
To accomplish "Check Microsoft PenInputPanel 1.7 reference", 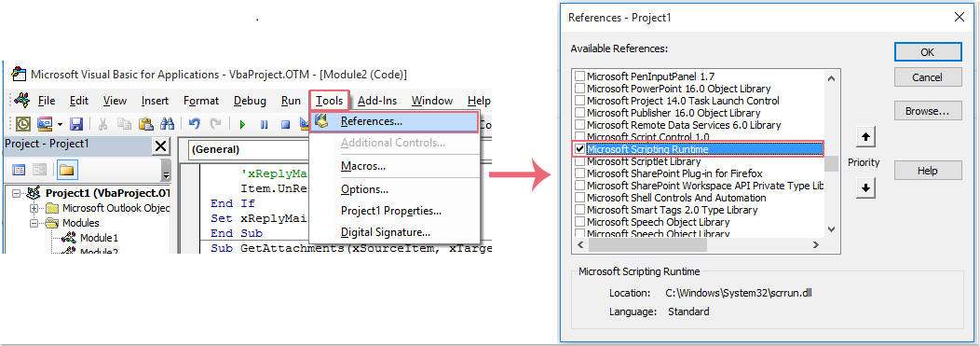I will tap(580, 76).
